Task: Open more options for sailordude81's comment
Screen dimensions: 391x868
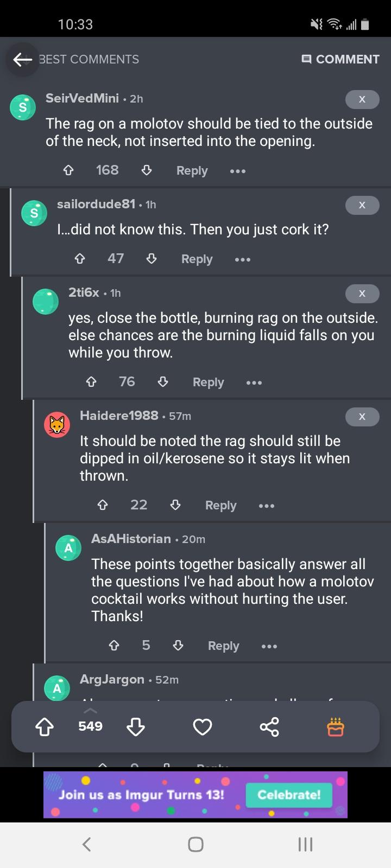Action: click(x=242, y=259)
